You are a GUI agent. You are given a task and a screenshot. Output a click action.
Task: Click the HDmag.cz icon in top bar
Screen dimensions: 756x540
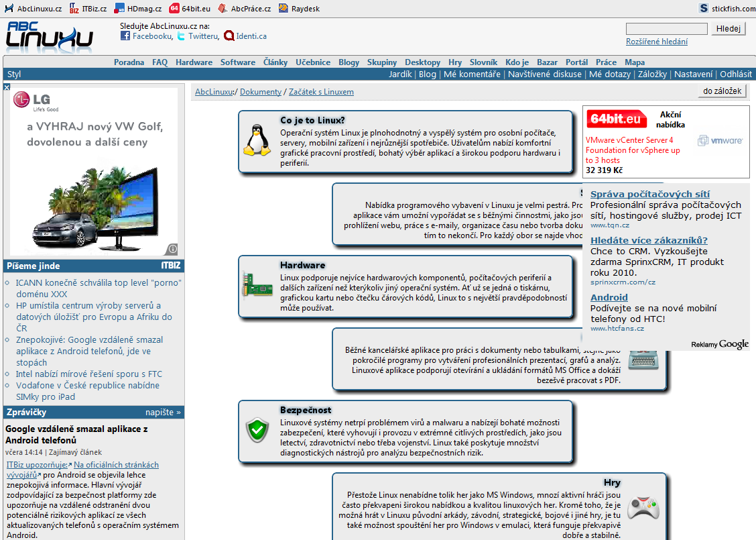(119, 8)
